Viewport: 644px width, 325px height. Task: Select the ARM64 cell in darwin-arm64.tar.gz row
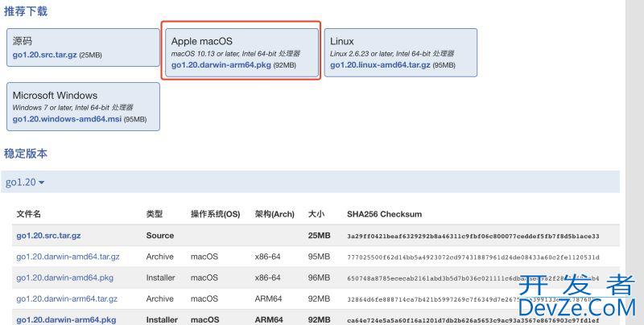[268, 298]
